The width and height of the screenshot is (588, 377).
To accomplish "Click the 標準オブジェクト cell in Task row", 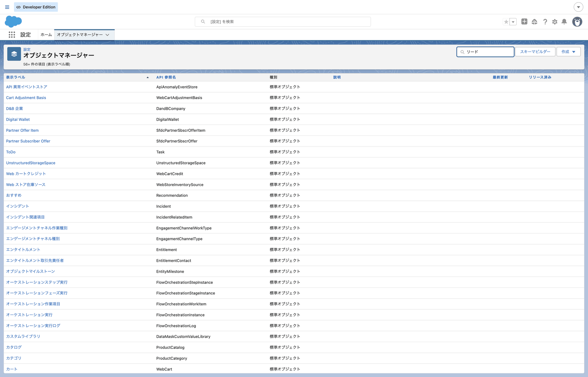I will (285, 152).
